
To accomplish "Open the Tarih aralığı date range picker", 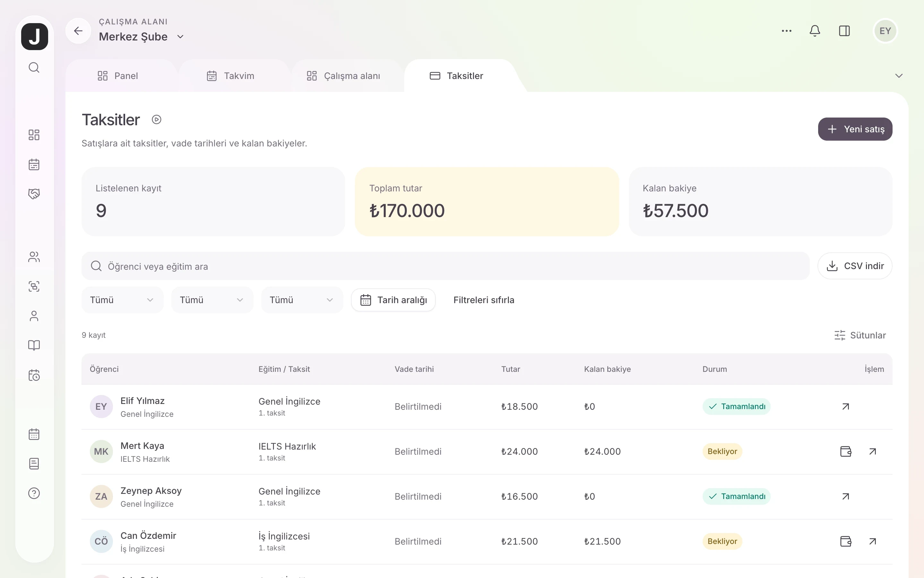I will tap(393, 300).
